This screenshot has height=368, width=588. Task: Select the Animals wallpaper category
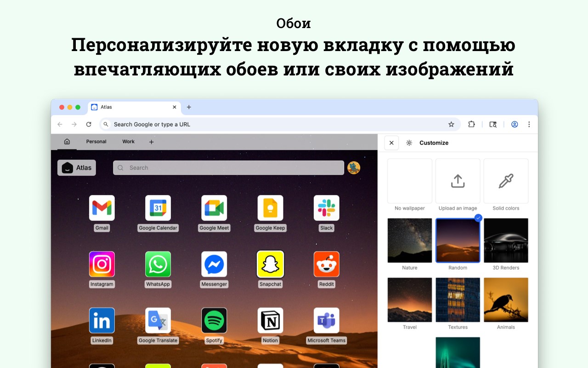click(506, 299)
